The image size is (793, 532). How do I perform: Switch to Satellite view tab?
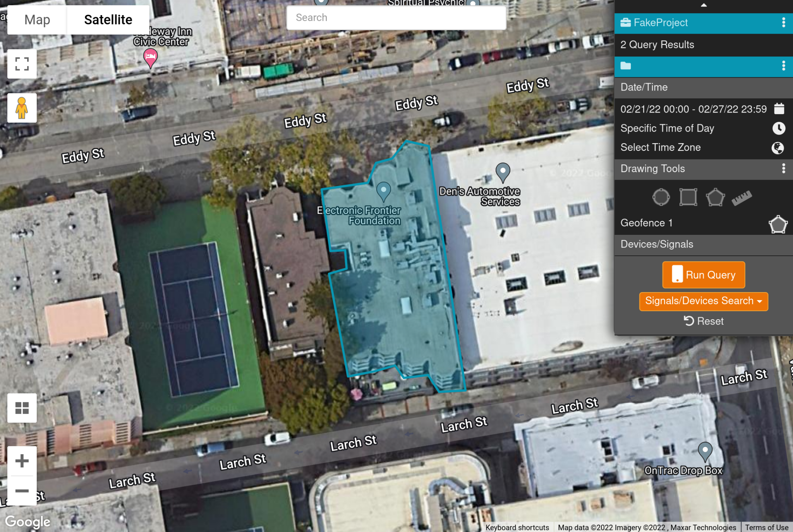click(x=108, y=20)
